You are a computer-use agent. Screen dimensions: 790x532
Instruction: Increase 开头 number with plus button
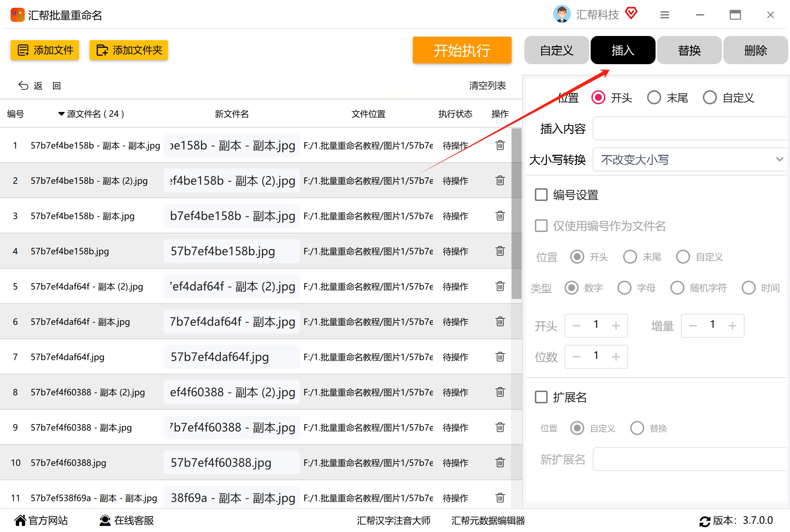[x=616, y=325]
